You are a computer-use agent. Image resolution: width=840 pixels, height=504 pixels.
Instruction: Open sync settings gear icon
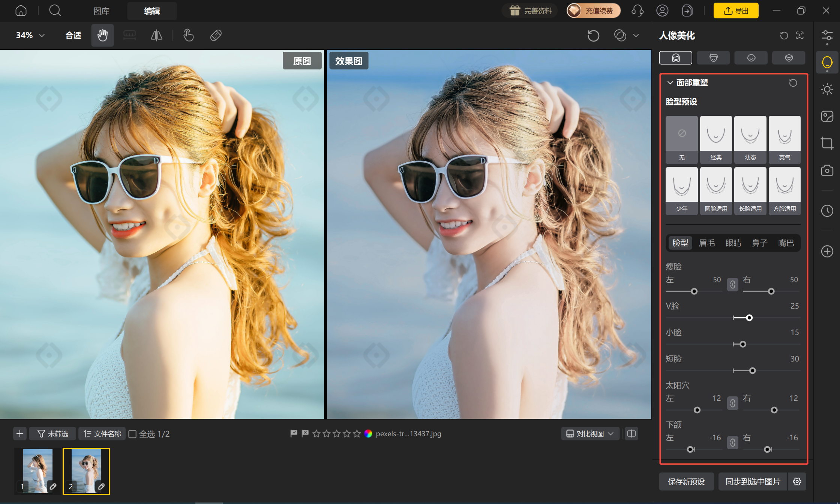[797, 481]
